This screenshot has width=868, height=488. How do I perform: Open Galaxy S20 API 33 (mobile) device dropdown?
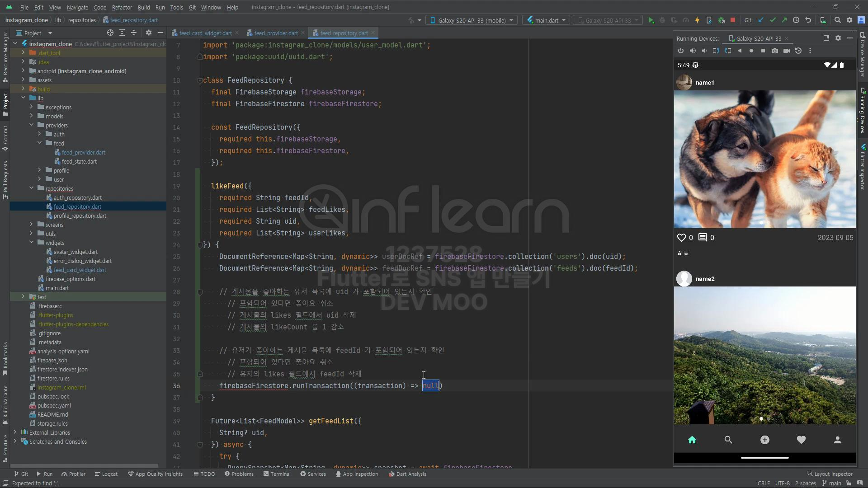(x=472, y=20)
